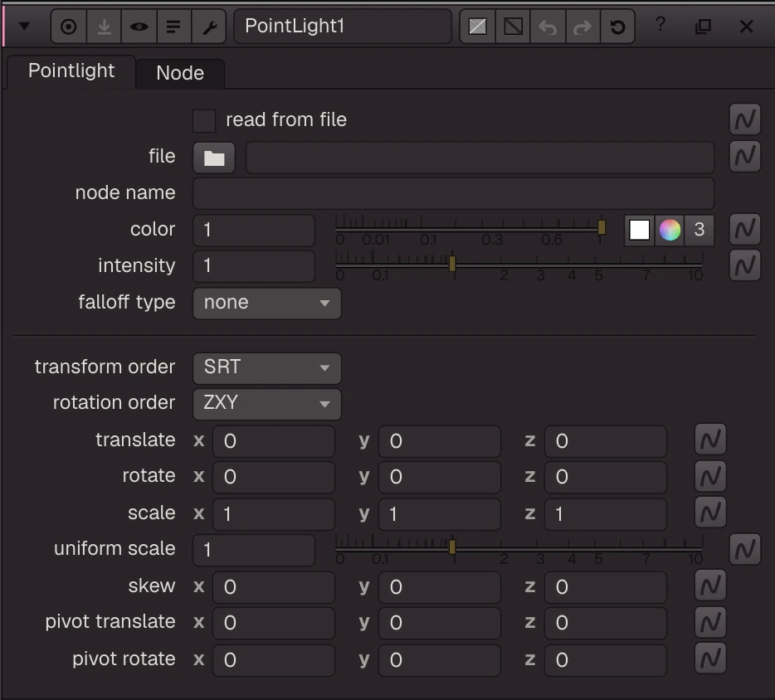The height and width of the screenshot is (700, 775).
Task: Click the color slider handle
Action: click(x=602, y=227)
